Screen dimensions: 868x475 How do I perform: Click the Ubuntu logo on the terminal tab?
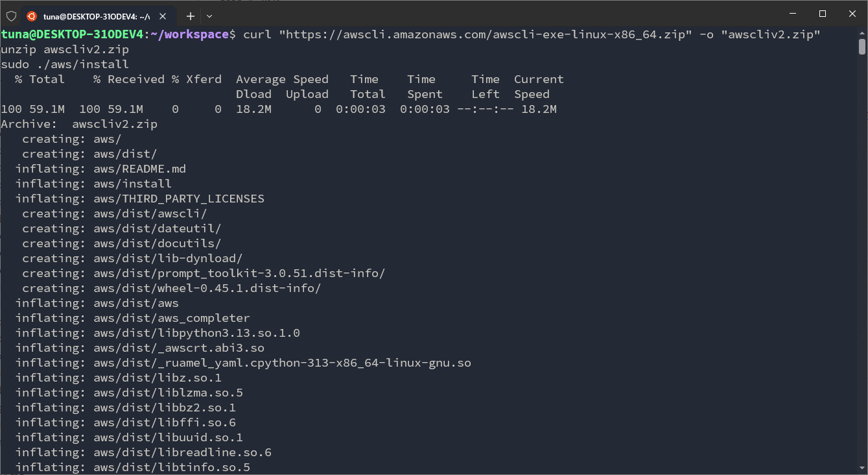[x=32, y=16]
